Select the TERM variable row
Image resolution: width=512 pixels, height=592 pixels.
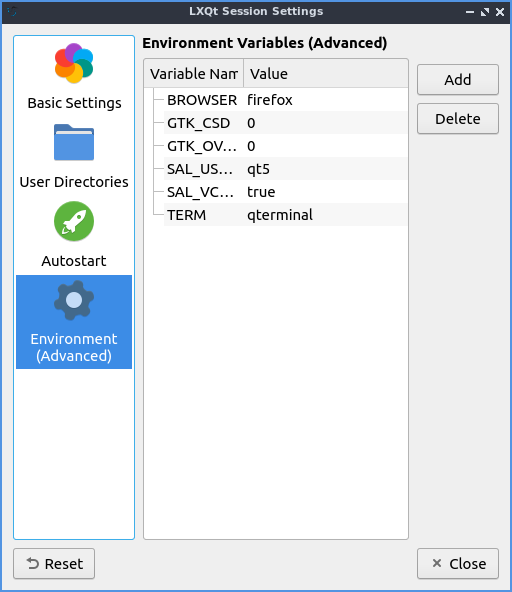286,215
